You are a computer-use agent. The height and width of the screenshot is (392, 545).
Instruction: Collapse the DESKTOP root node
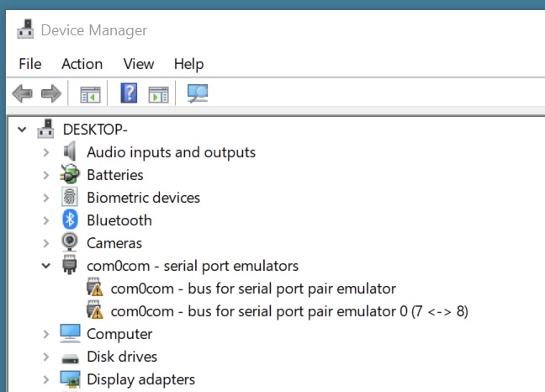[23, 130]
